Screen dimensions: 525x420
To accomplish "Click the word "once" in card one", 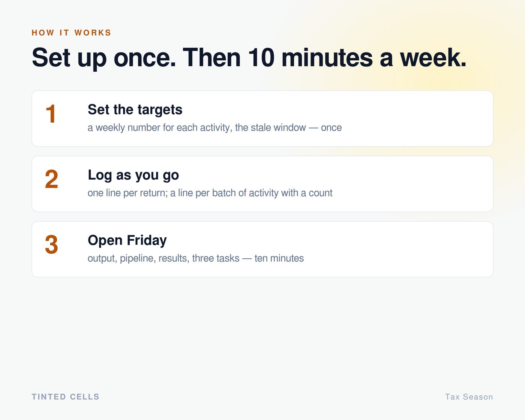I will pyautogui.click(x=331, y=128).
